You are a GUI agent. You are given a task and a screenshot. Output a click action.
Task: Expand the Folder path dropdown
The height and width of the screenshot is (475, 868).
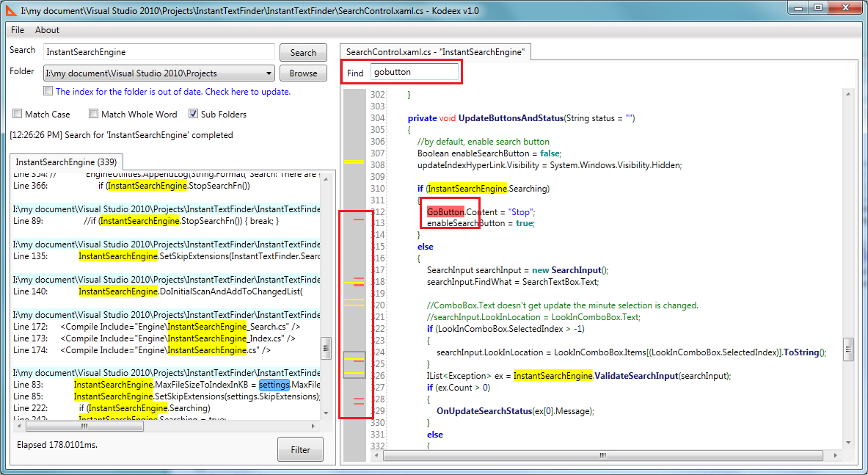coord(268,73)
